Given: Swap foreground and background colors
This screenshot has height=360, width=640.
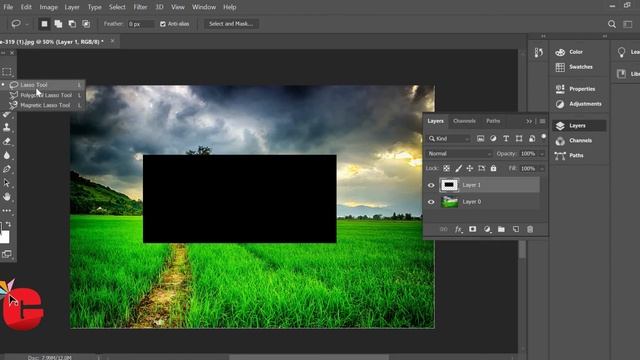Looking at the screenshot, I should (x=9, y=224).
